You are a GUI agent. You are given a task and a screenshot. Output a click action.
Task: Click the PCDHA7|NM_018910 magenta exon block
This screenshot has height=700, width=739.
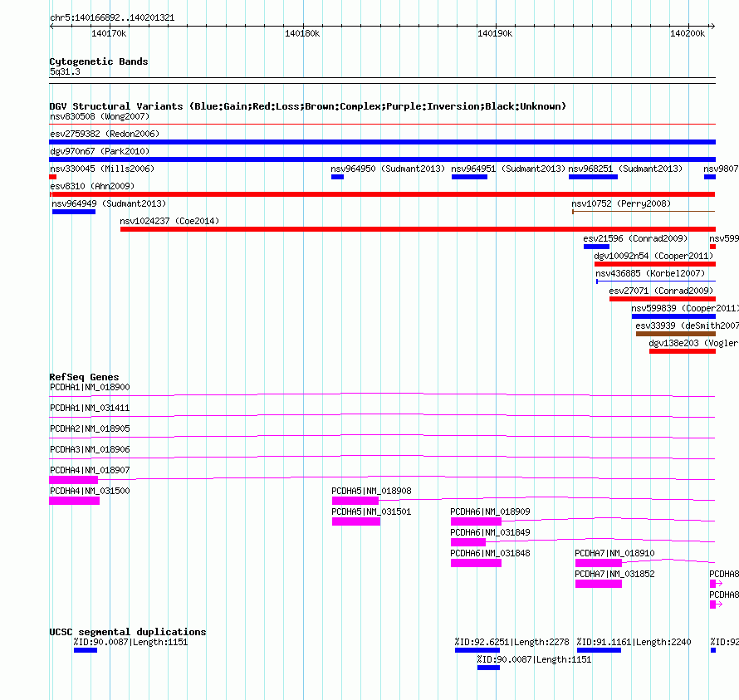click(599, 563)
